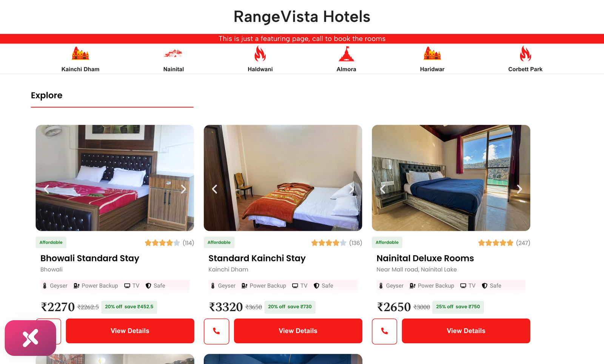This screenshot has height=364, width=604.
Task: Choose the Nainital mountain icon
Action: tap(173, 54)
